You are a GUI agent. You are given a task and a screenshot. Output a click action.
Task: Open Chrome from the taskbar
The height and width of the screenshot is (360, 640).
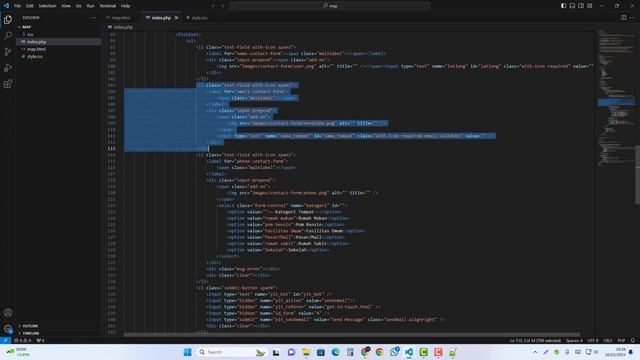click(380, 352)
